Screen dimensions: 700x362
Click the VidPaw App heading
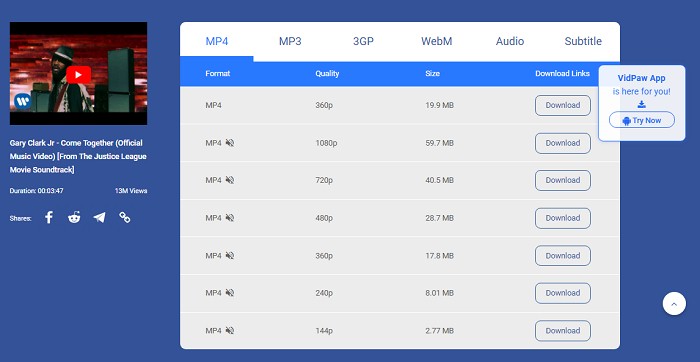point(642,78)
